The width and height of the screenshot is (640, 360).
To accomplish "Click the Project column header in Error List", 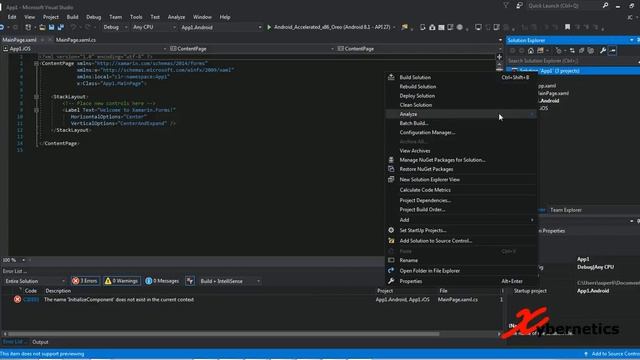I will pos(384,291).
